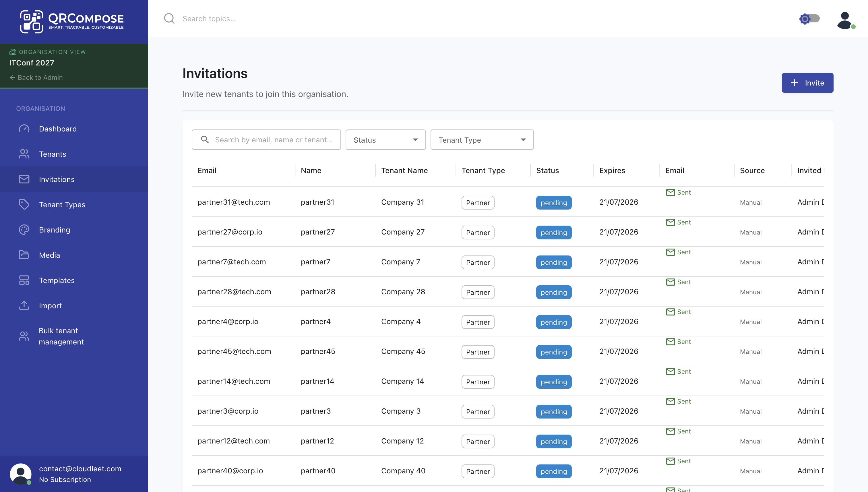Image resolution: width=868 pixels, height=492 pixels.
Task: Click the Templates layout icon
Action: pos(24,280)
